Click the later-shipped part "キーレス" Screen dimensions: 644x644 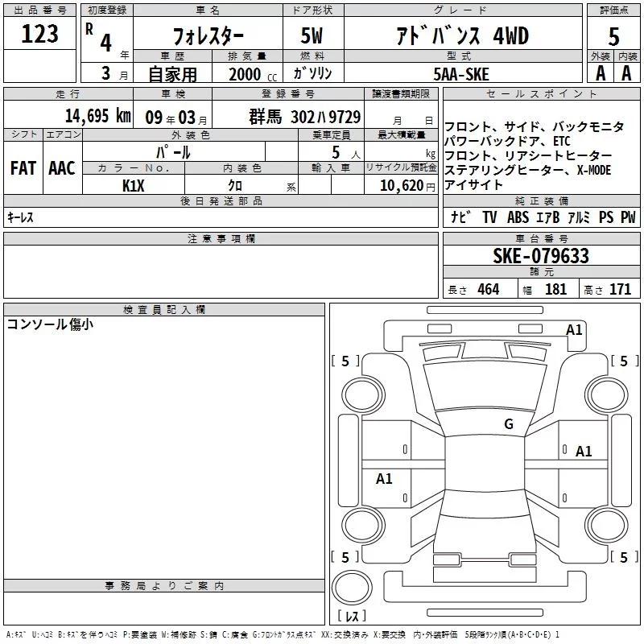[20, 217]
